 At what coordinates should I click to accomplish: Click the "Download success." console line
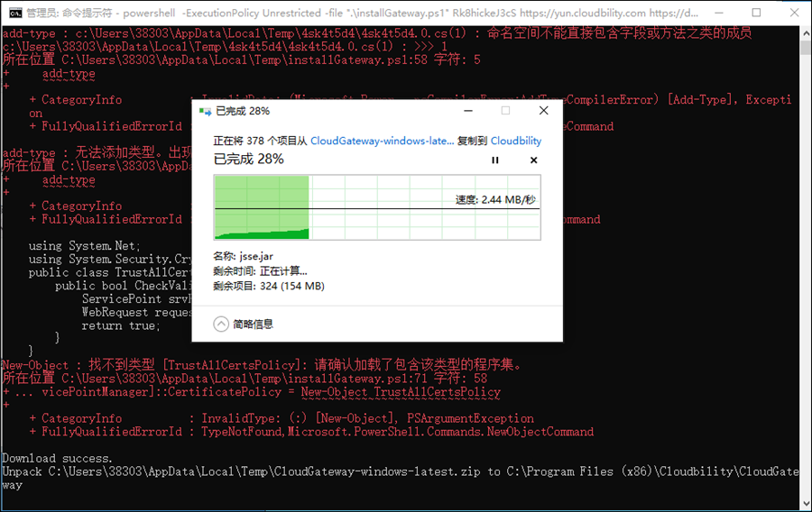pos(57,458)
